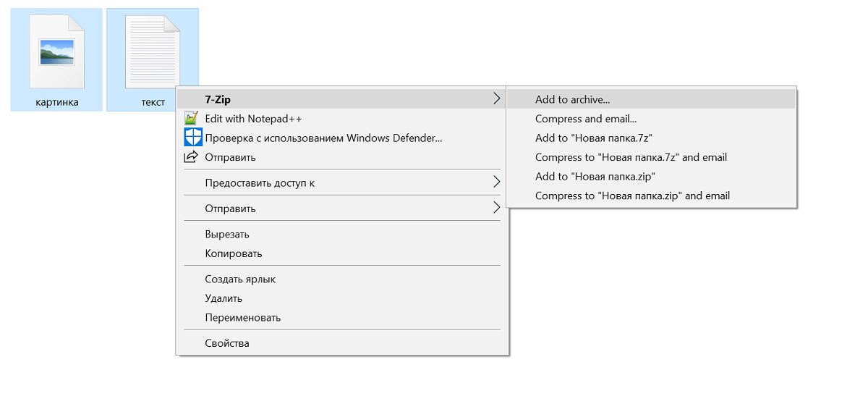Image resolution: width=868 pixels, height=412 pixels.
Task: Choose Копировать from the context menu
Action: [233, 253]
